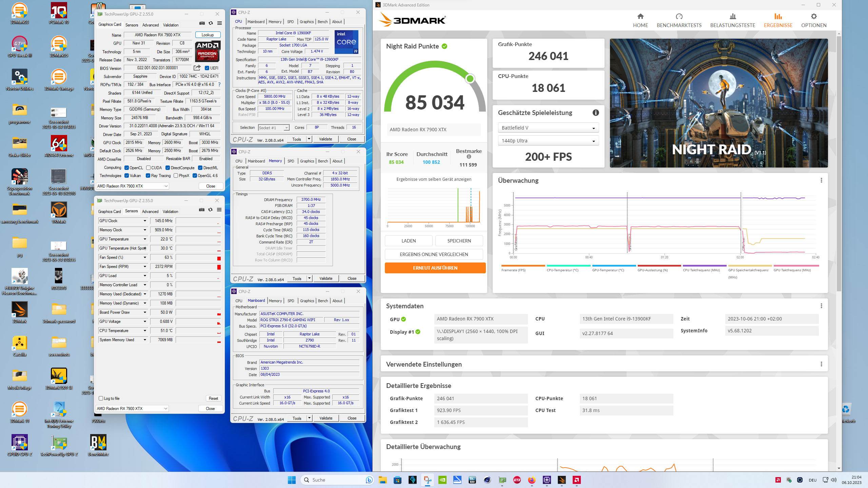Open GPU selector in upper GPU-Z window
The image size is (868, 488).
click(x=133, y=186)
